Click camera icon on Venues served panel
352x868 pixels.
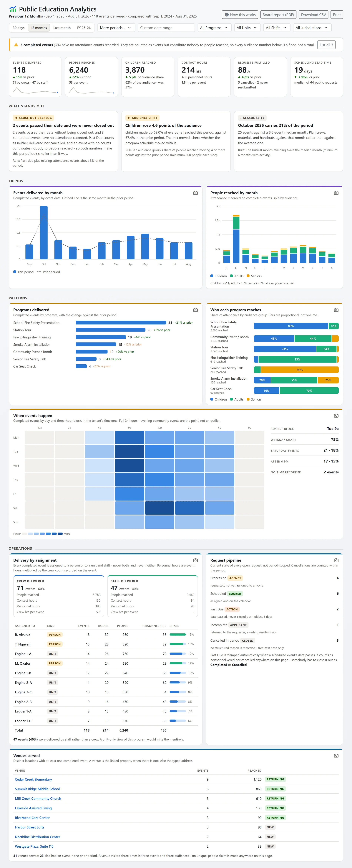(x=336, y=756)
